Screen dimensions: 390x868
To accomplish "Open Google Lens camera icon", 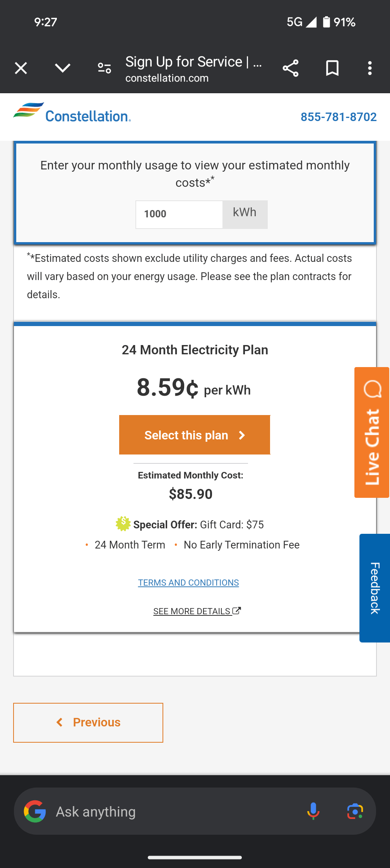I will click(x=355, y=811).
